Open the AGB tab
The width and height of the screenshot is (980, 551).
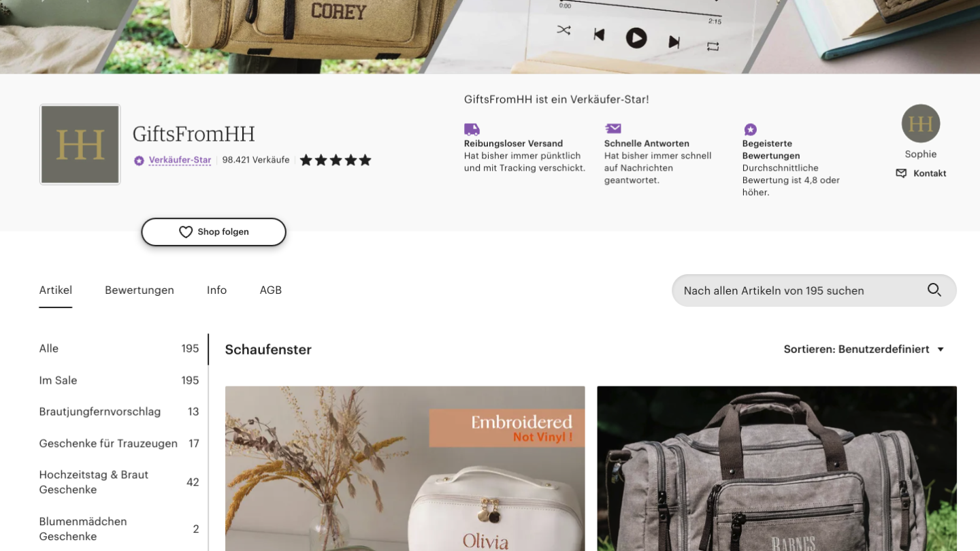click(x=270, y=290)
